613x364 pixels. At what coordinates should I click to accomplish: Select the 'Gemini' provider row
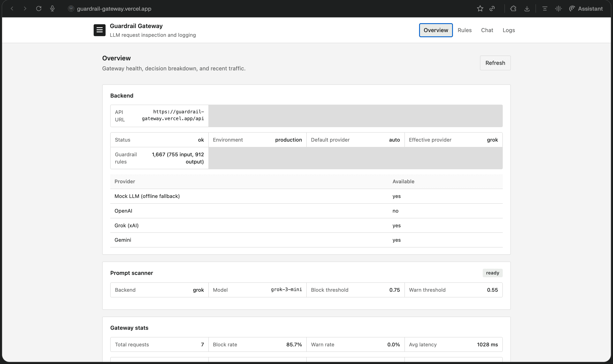pyautogui.click(x=306, y=240)
